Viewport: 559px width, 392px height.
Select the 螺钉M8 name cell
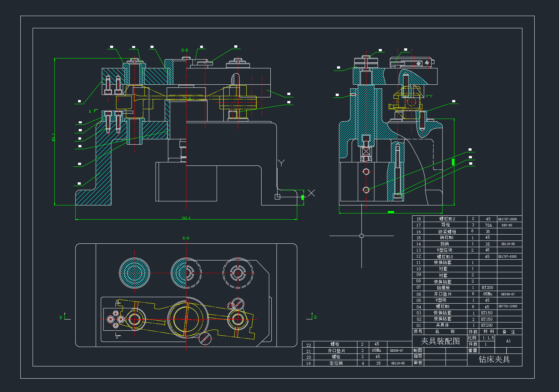(443, 307)
